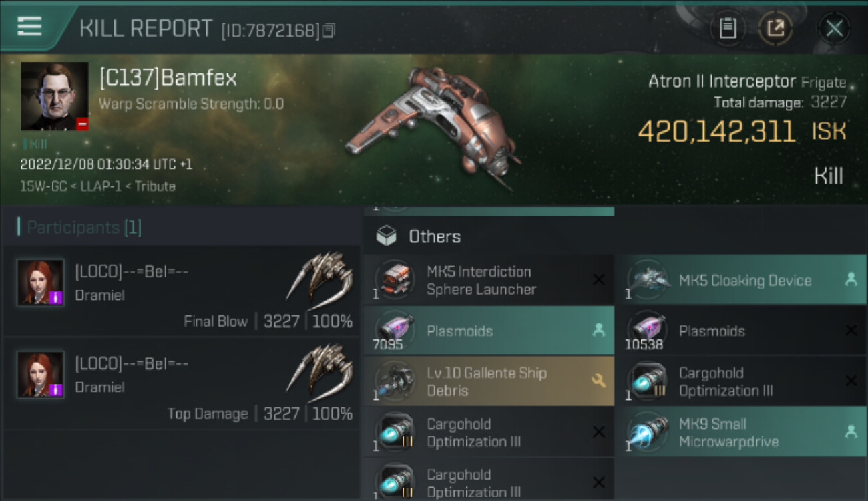Open Bamfex pilot portrait

point(55,96)
